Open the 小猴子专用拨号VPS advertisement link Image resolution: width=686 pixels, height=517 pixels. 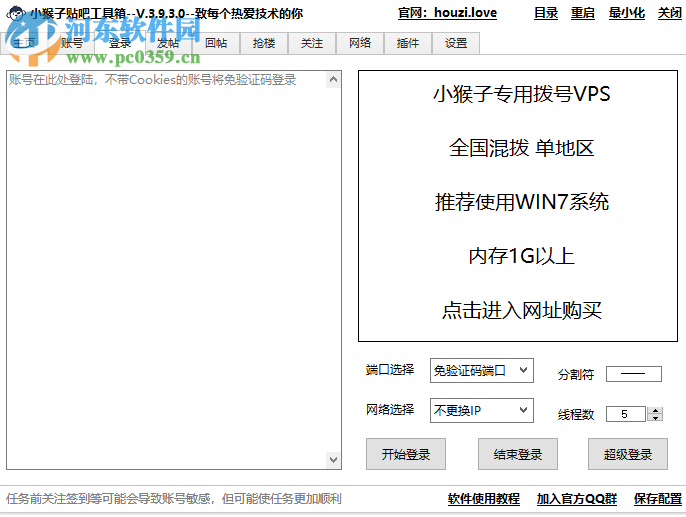(522, 94)
